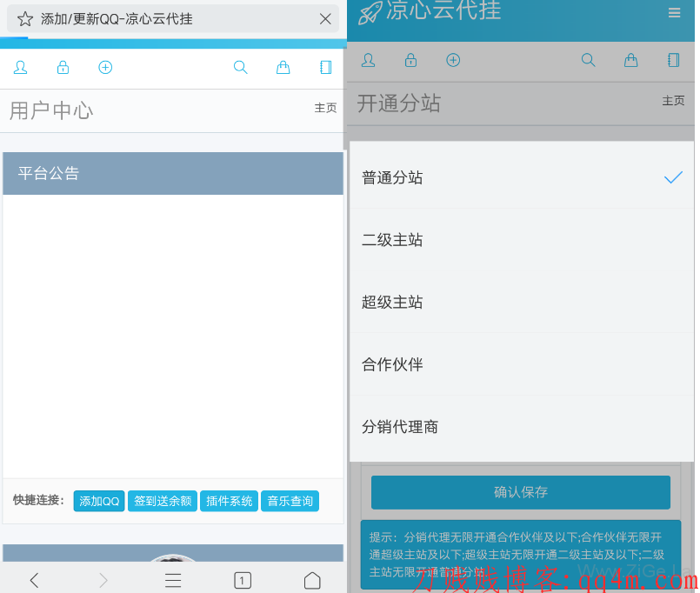
Task: Click 主页 link beside 用户中心
Action: point(325,108)
